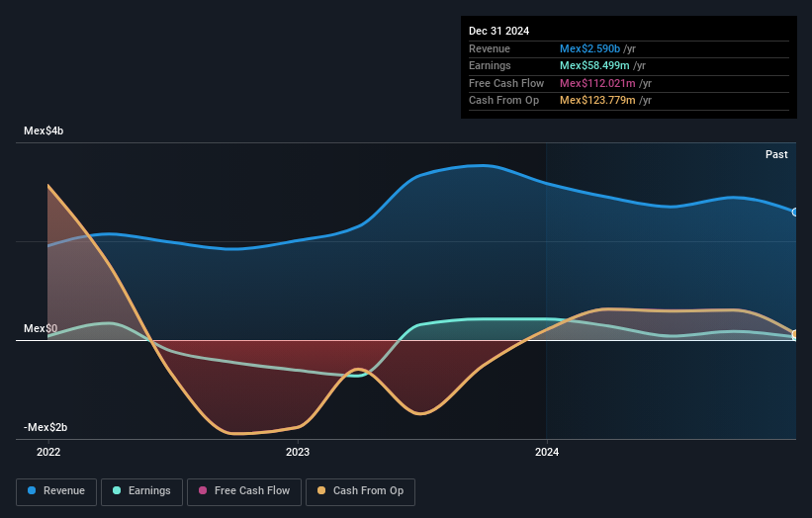Toggle the Earnings series legend button

pyautogui.click(x=141, y=491)
